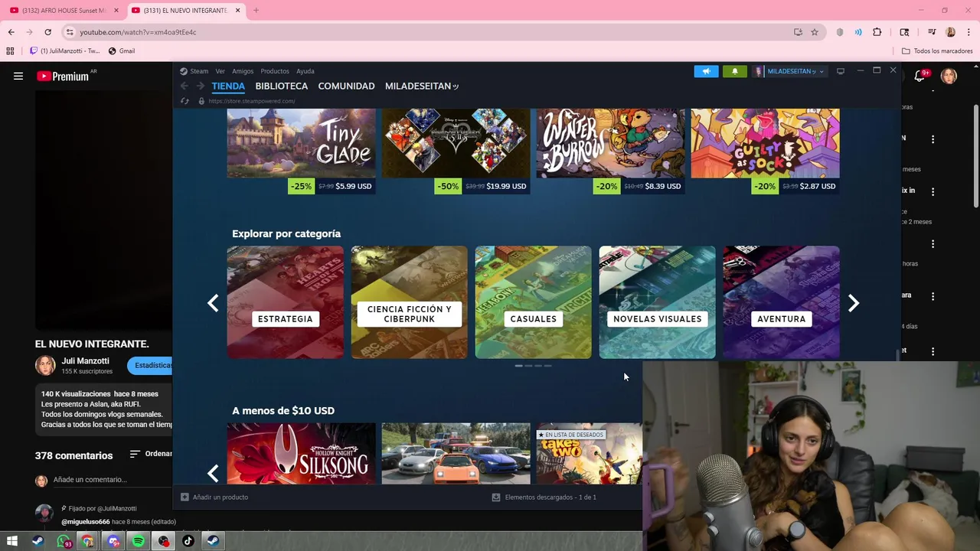Show next categories in Explorar por categoría

(x=853, y=303)
